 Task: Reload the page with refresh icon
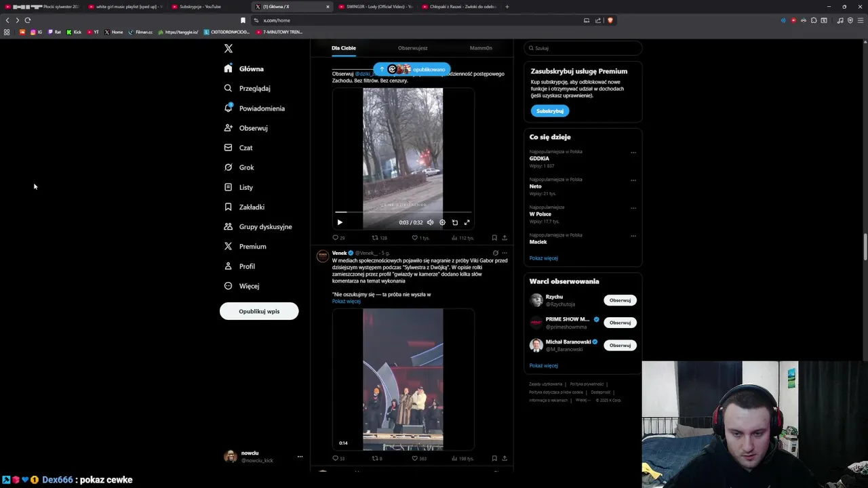(x=28, y=20)
